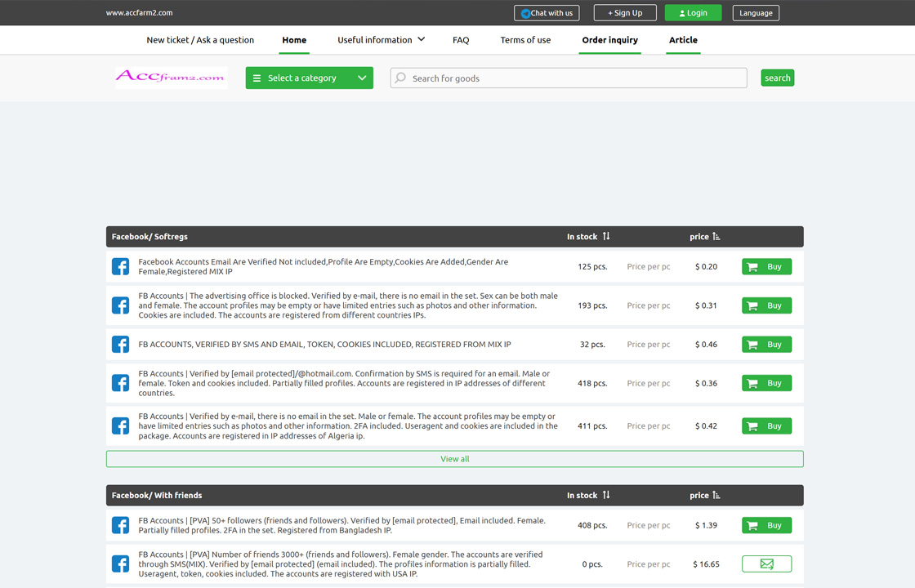Sort Facebook/With friends by price icon
Viewport: 915px width, 588px height.
(x=716, y=495)
